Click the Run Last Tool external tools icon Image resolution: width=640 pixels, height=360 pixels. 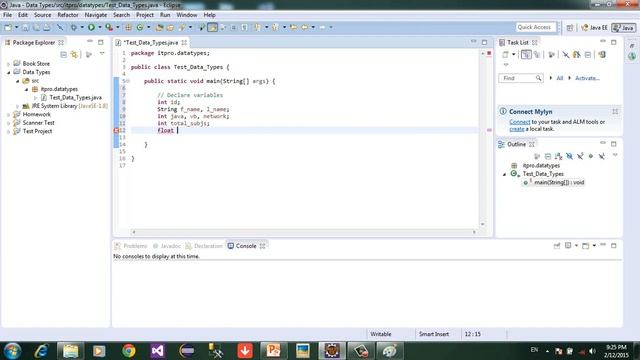click(109, 27)
